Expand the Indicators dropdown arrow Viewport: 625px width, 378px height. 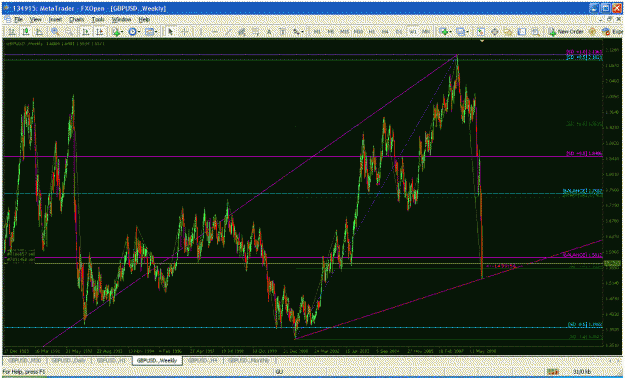point(123,32)
